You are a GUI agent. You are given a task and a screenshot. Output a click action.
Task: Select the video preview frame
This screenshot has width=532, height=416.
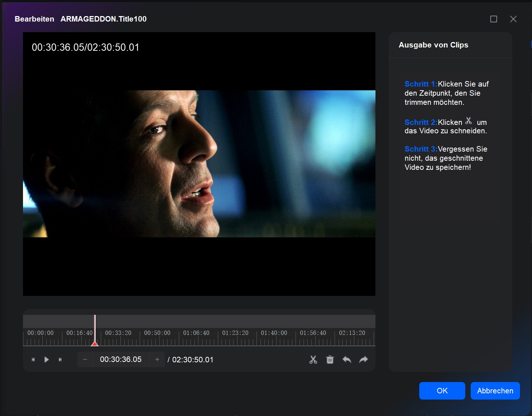(x=199, y=164)
